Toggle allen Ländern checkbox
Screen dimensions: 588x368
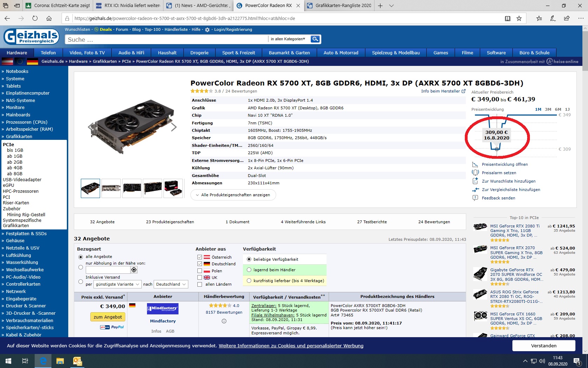pos(199,284)
